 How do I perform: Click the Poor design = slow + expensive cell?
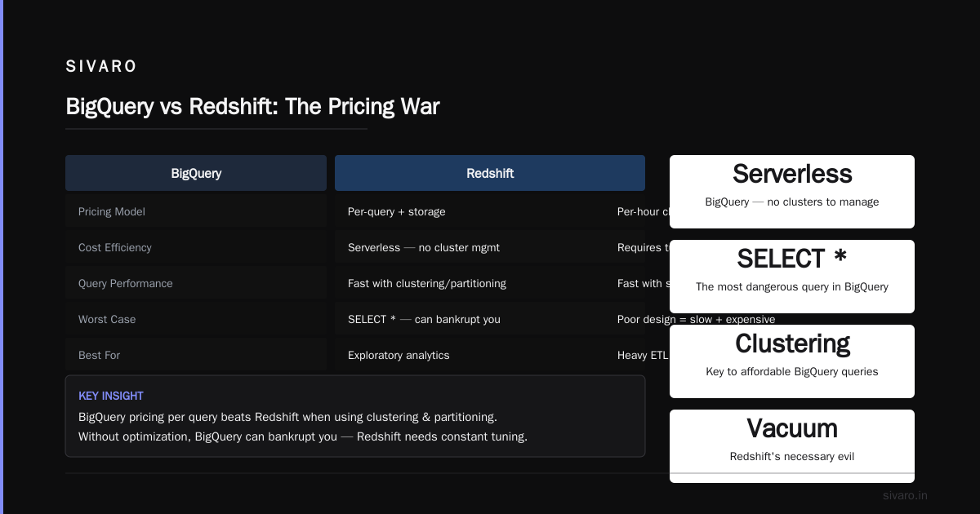697,319
